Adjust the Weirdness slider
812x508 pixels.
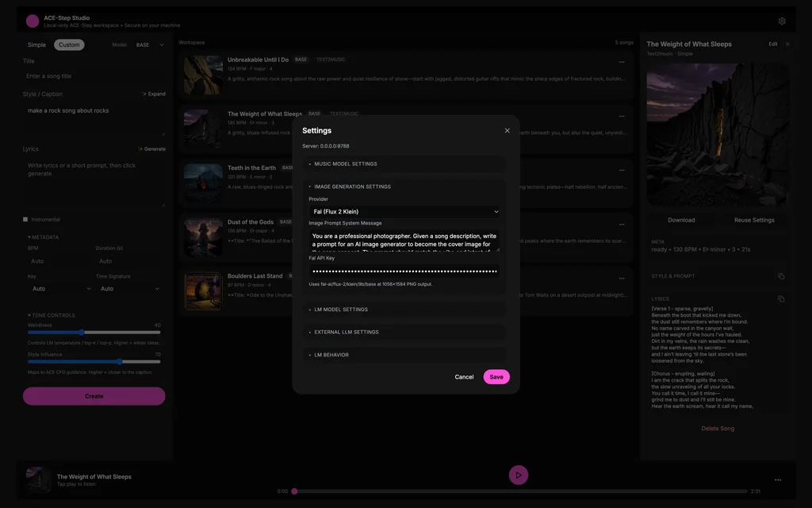point(82,333)
